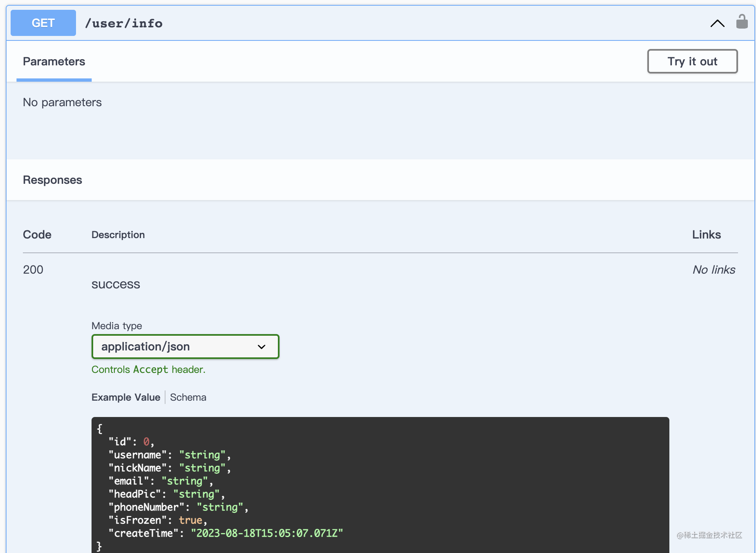756x553 pixels.
Task: Click the Responses section header
Action: click(x=52, y=180)
